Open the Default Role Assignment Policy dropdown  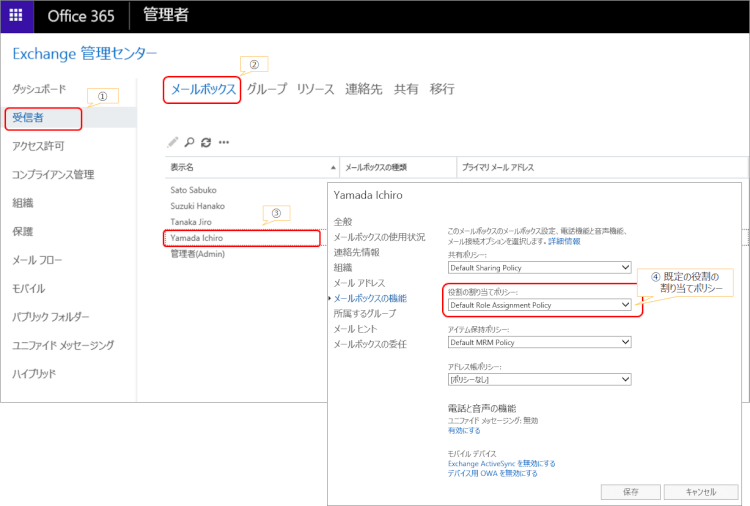coord(540,305)
